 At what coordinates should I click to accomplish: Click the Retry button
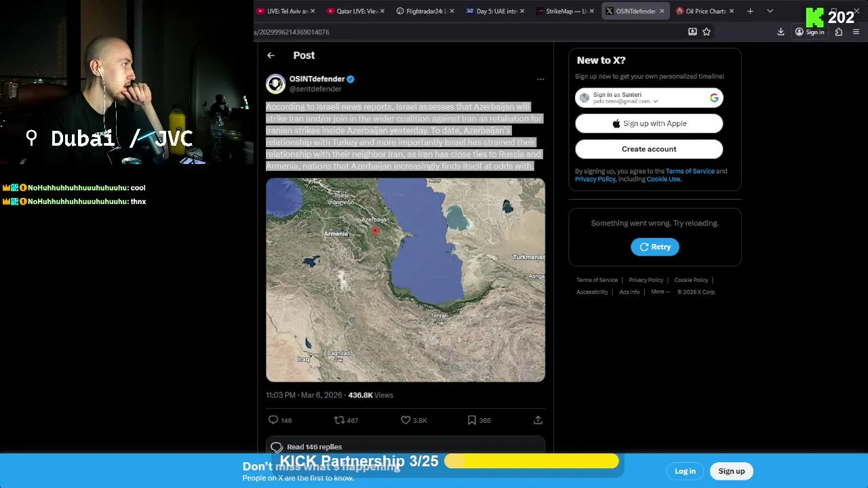click(655, 247)
